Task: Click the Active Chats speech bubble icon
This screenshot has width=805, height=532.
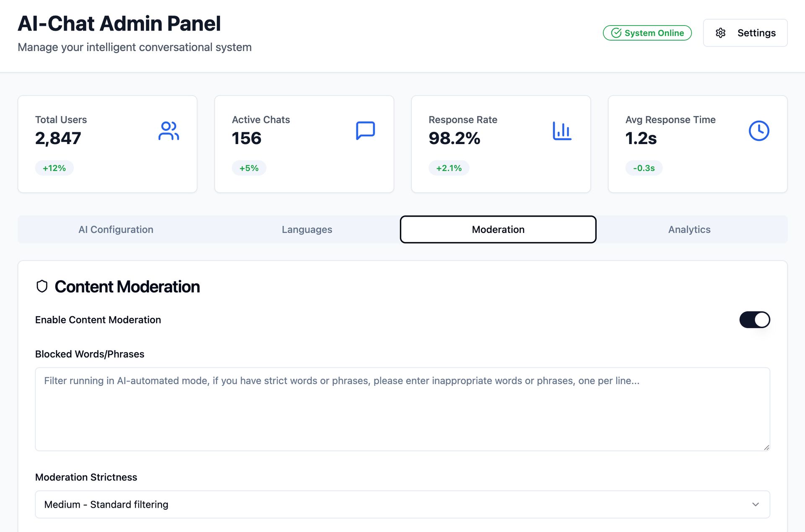Action: click(x=365, y=131)
